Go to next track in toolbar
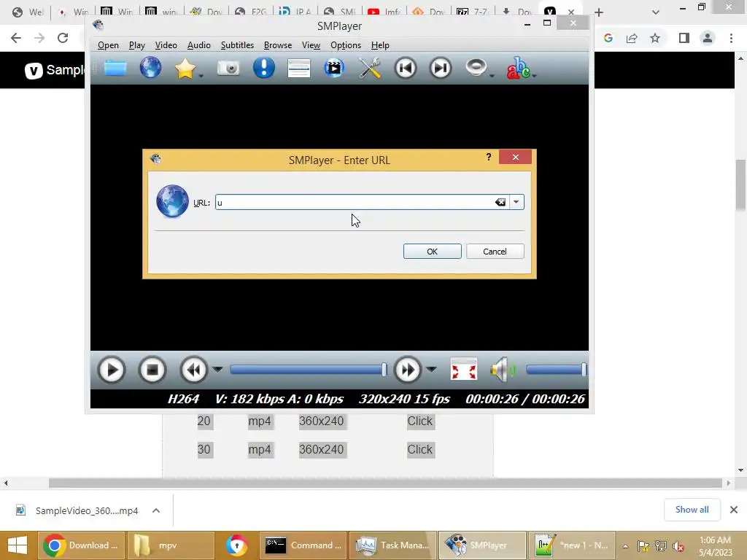The height and width of the screenshot is (560, 747). [x=440, y=68]
